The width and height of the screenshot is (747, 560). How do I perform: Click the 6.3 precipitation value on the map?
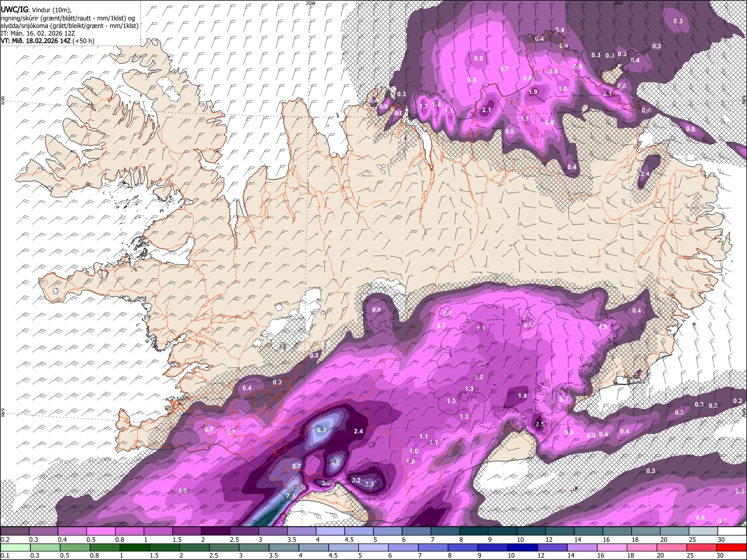click(x=321, y=430)
